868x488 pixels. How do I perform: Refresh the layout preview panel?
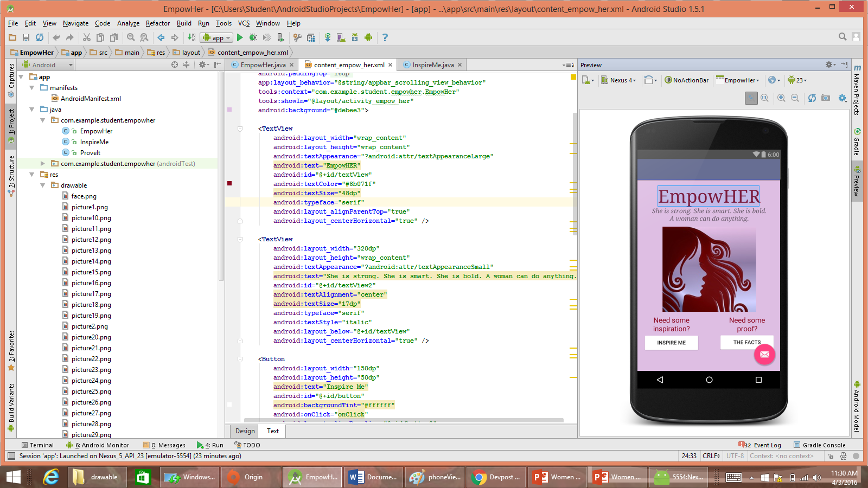(812, 98)
